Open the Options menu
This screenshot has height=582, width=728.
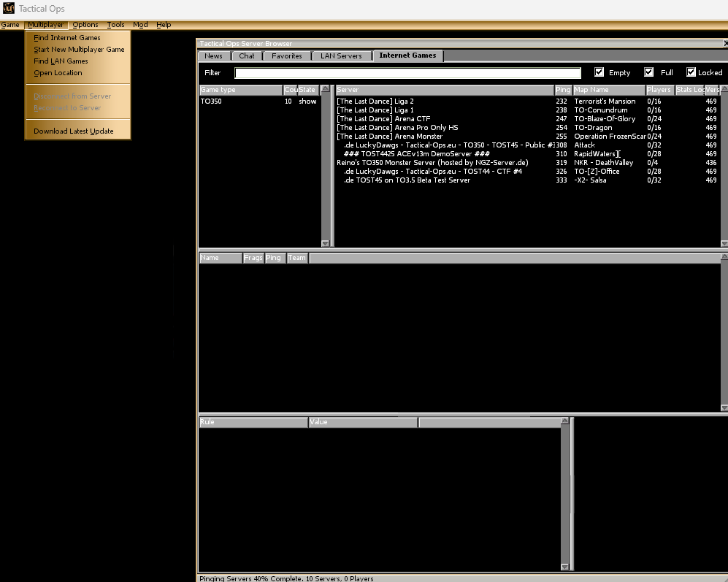coord(85,25)
